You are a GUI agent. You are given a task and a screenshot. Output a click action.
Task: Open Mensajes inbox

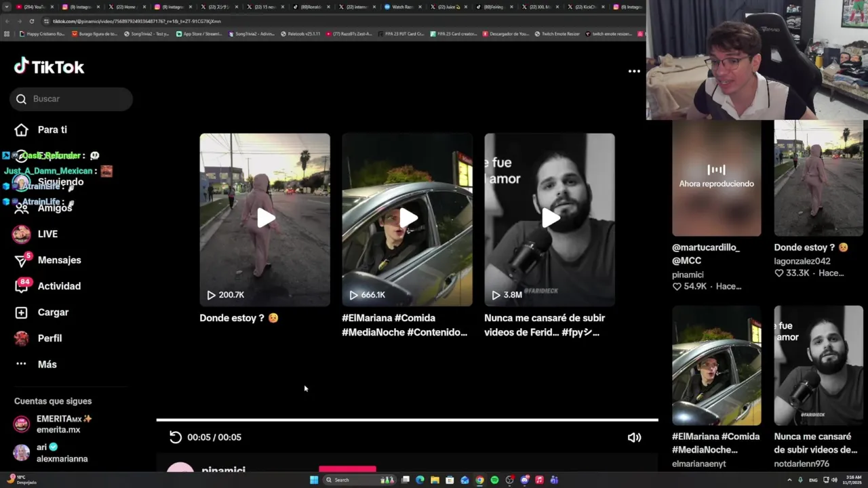tap(59, 260)
